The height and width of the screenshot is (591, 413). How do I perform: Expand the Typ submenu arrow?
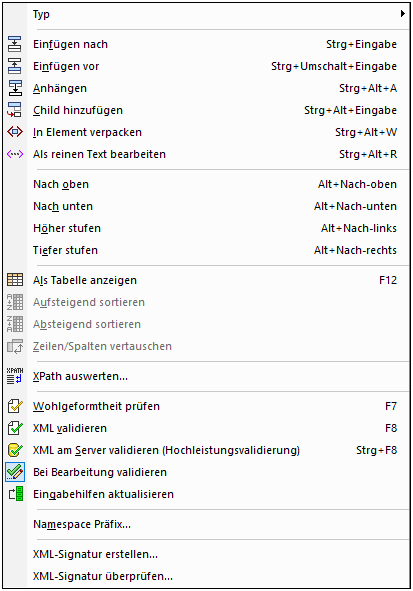(402, 14)
